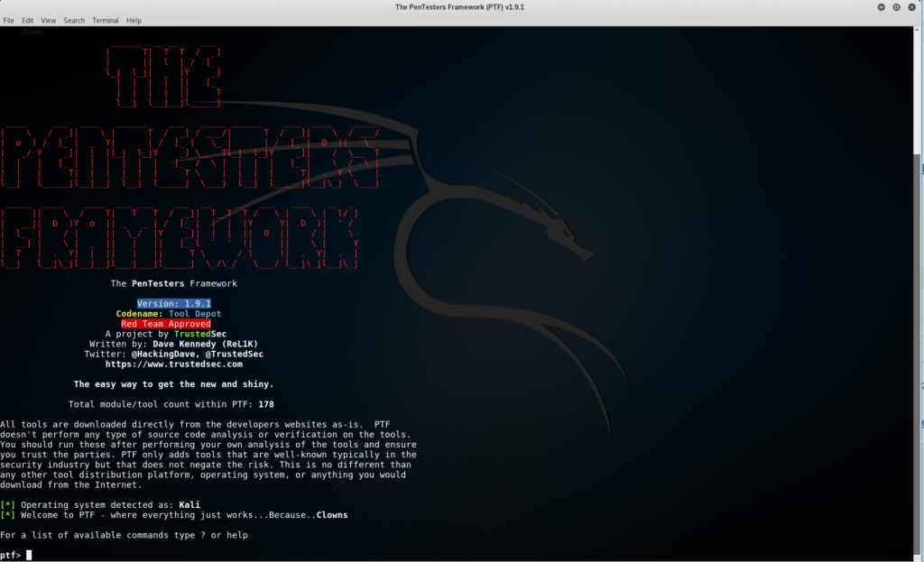Open the View menu
924x562 pixels.
click(x=49, y=20)
